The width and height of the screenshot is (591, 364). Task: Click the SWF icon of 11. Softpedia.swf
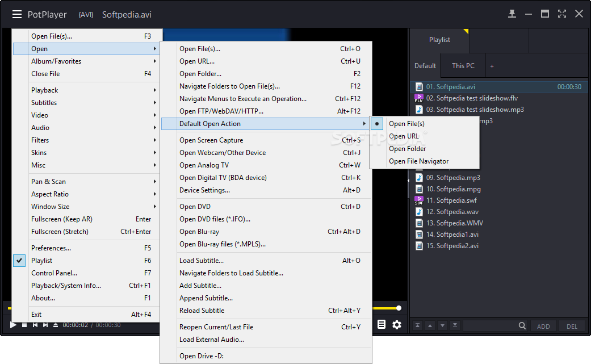[x=419, y=200]
